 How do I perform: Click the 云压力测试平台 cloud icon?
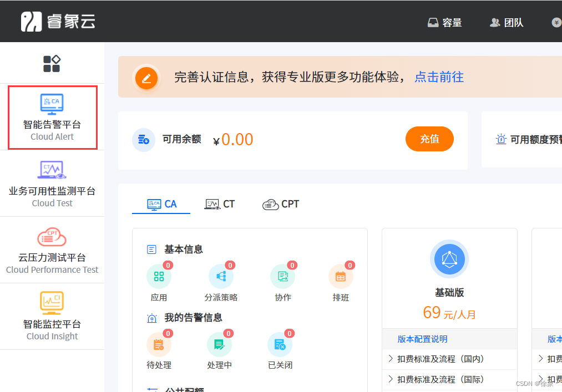(52, 237)
